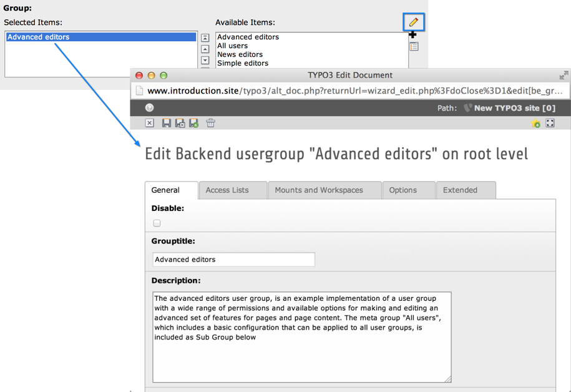This screenshot has width=571, height=392.
Task: Switch to the General tab
Action: [x=172, y=190]
